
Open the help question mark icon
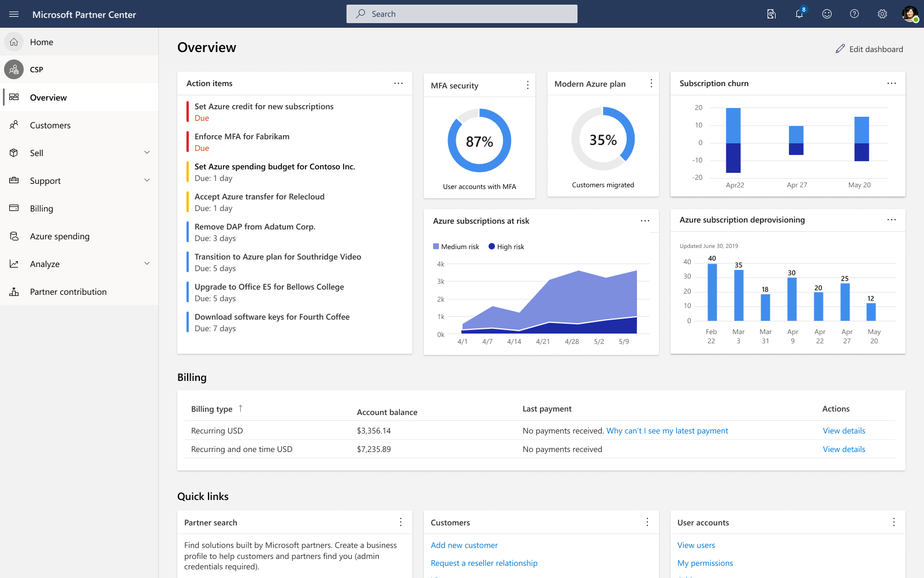[855, 14]
